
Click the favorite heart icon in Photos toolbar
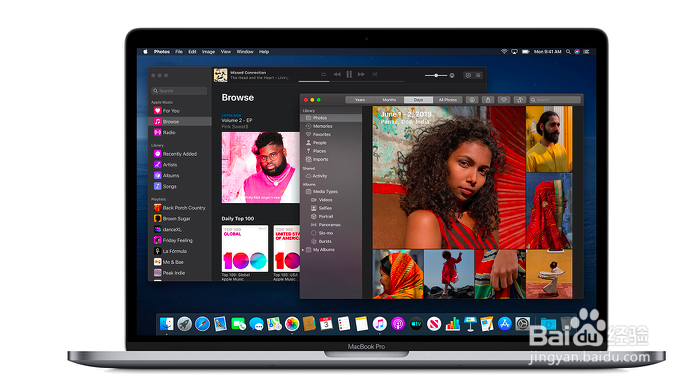pyautogui.click(x=504, y=100)
